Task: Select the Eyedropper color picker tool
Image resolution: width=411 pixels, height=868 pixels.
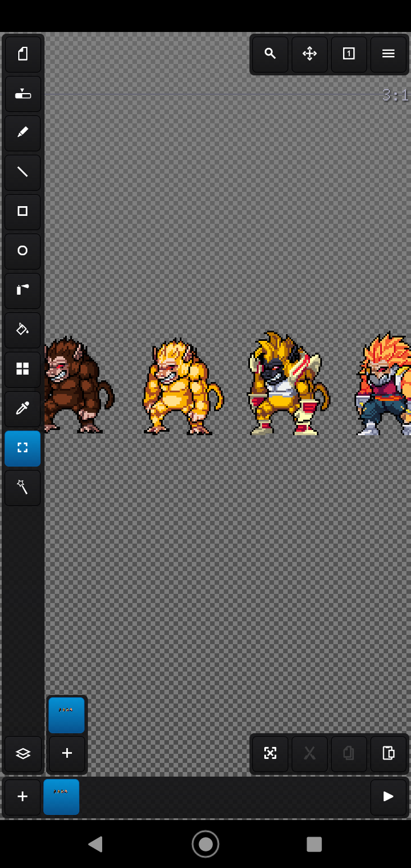Action: [x=23, y=409]
